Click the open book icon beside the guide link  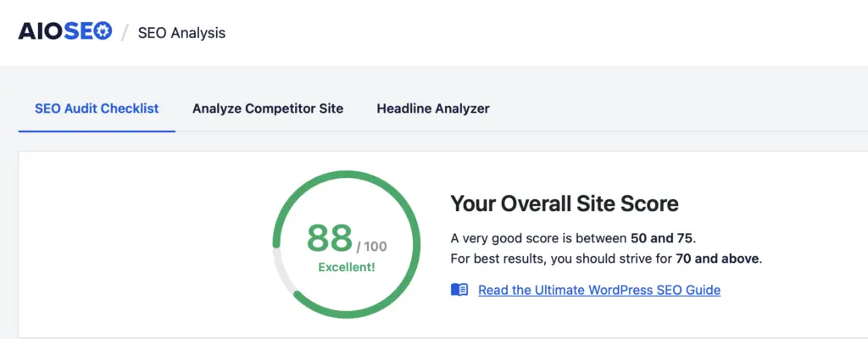pos(459,290)
